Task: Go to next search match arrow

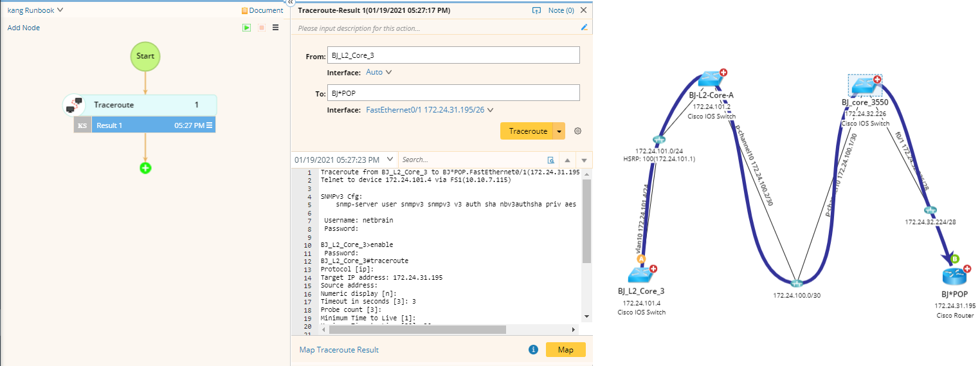Action: pyautogui.click(x=584, y=160)
